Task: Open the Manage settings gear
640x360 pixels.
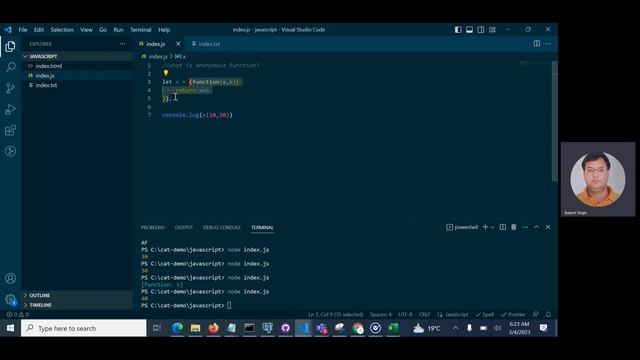Action: [10, 300]
